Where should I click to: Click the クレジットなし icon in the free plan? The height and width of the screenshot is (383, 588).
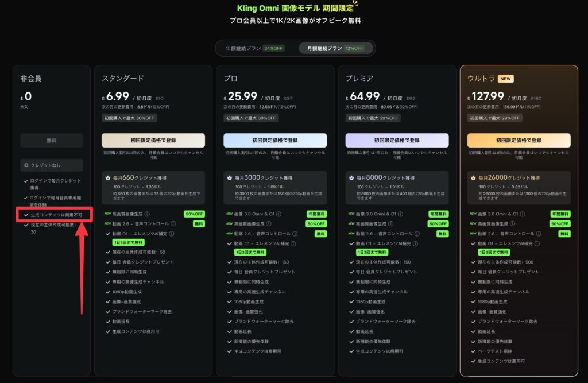[x=26, y=165]
